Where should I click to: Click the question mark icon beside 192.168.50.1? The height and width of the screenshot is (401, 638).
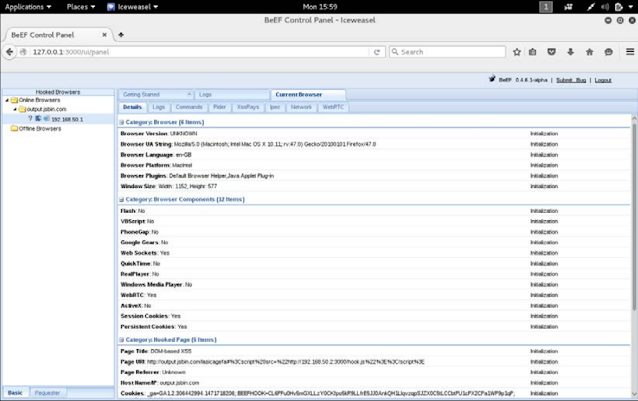pos(30,118)
